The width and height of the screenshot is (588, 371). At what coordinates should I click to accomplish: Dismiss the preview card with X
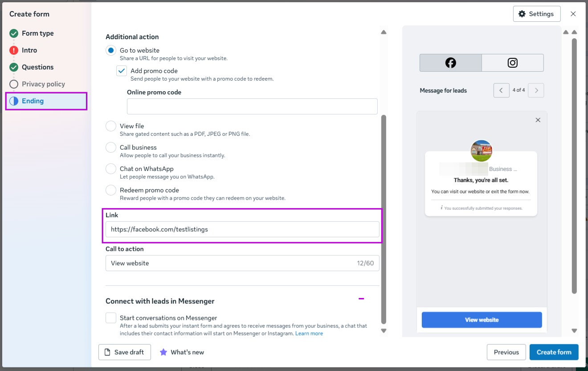[x=538, y=120]
